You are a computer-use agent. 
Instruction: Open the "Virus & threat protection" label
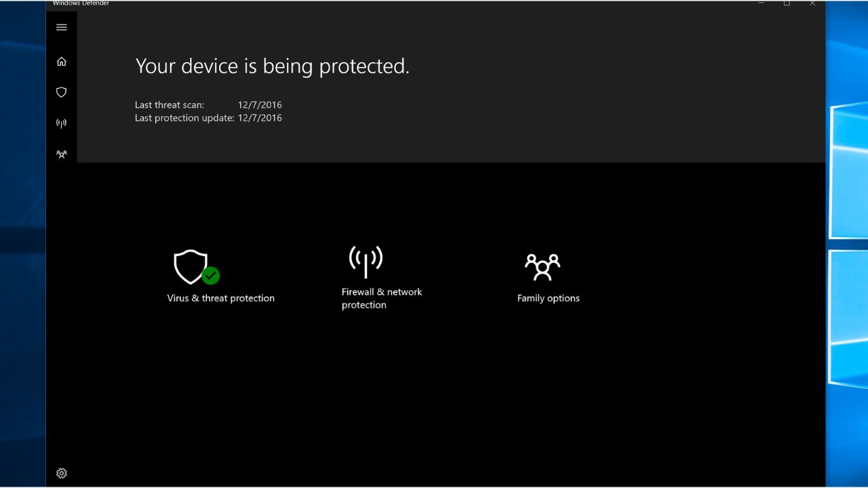click(x=221, y=298)
